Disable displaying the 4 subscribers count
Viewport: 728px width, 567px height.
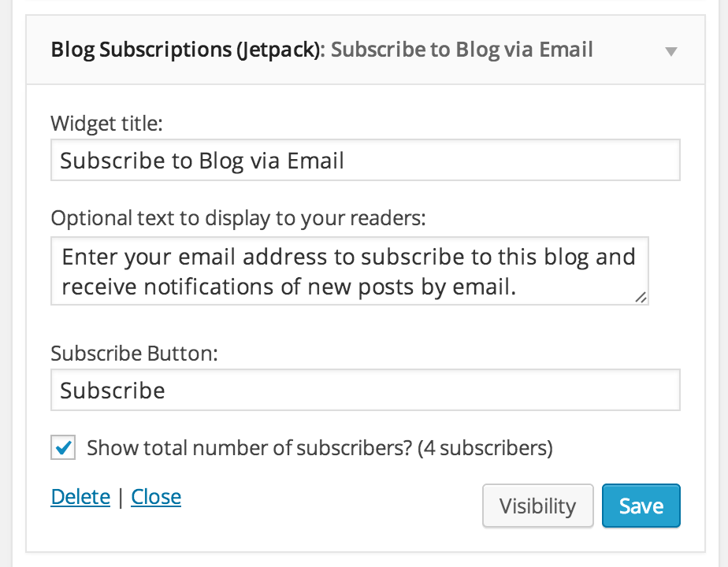click(x=62, y=447)
